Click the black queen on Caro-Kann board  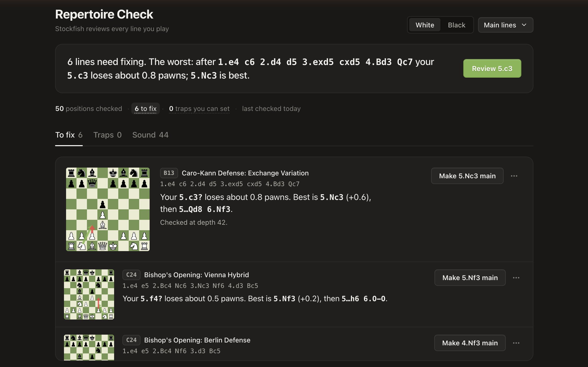click(92, 183)
